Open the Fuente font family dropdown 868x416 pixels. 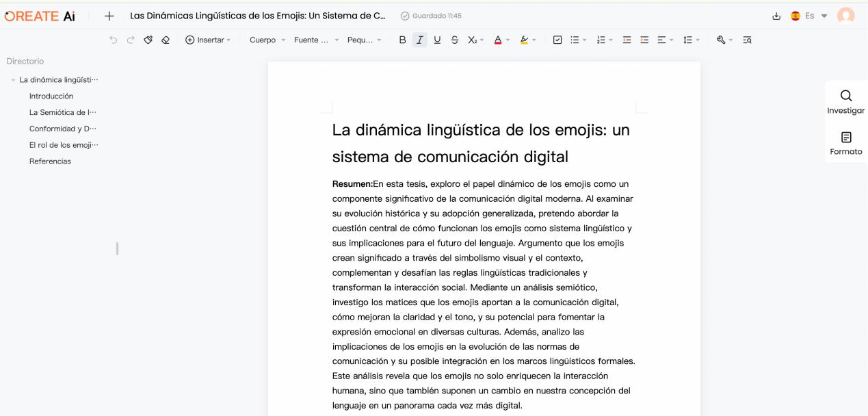coord(316,40)
